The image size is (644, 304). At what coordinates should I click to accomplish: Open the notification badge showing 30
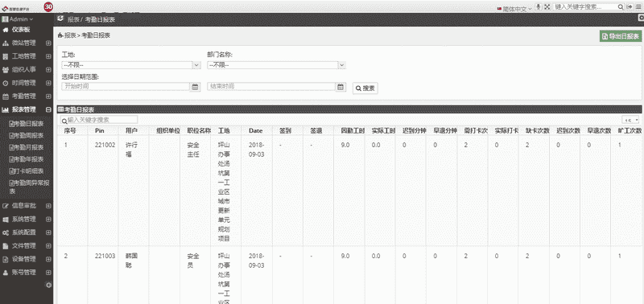click(48, 6)
